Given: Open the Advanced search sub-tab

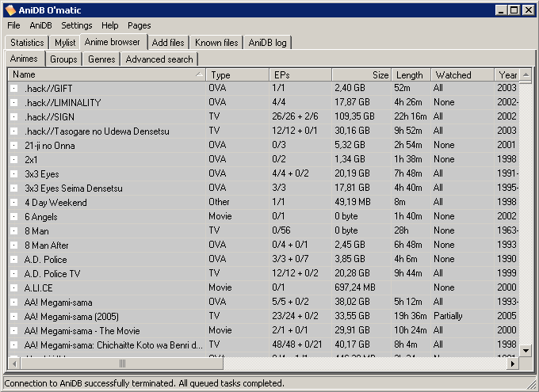Looking at the screenshot, I should (x=159, y=59).
